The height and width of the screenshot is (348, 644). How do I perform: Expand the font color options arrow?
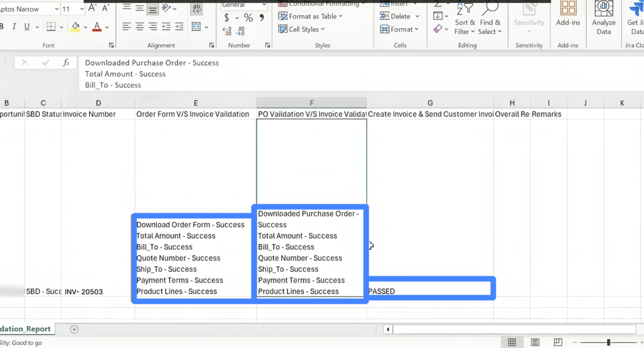click(107, 27)
